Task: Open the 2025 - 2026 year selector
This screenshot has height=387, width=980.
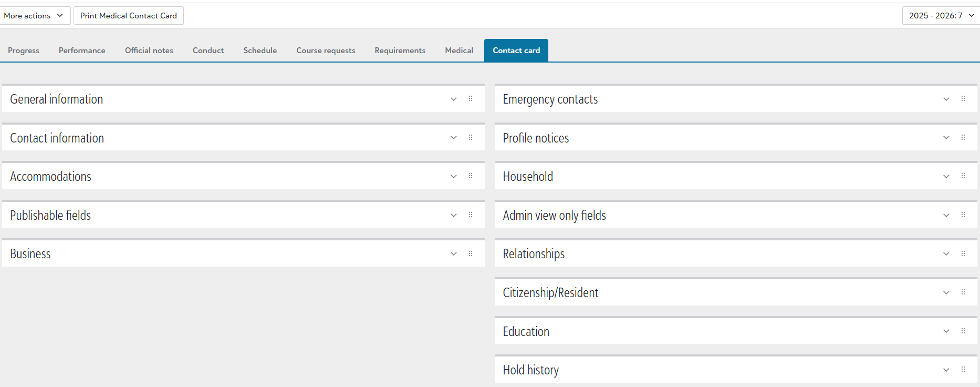Action: click(x=941, y=16)
